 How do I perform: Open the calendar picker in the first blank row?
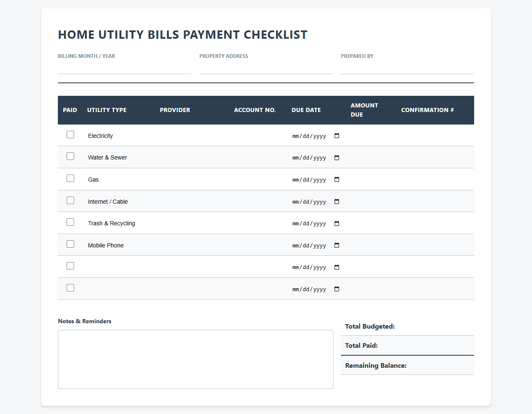pyautogui.click(x=337, y=267)
